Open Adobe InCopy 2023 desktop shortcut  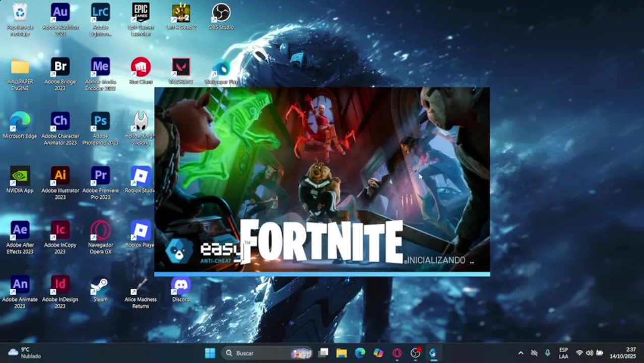tap(60, 237)
